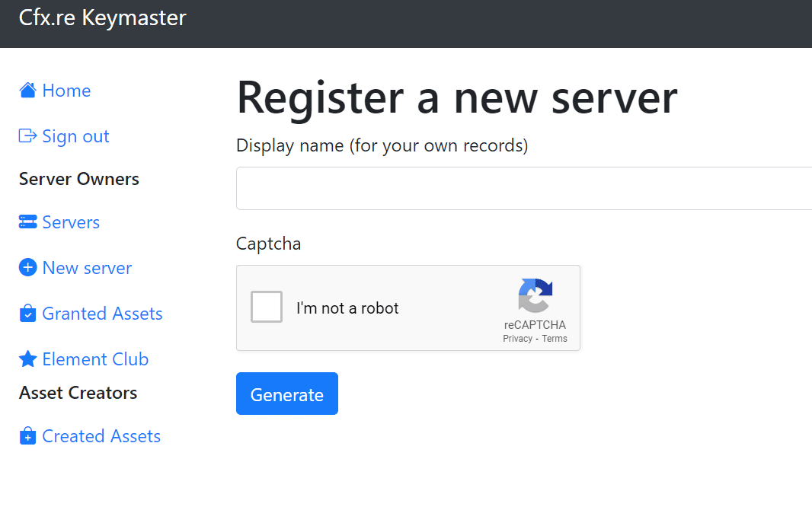
Task: Click the Servers rack icon
Action: click(x=28, y=222)
